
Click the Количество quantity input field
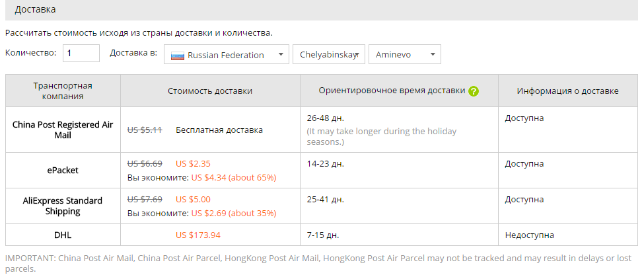[x=81, y=54]
